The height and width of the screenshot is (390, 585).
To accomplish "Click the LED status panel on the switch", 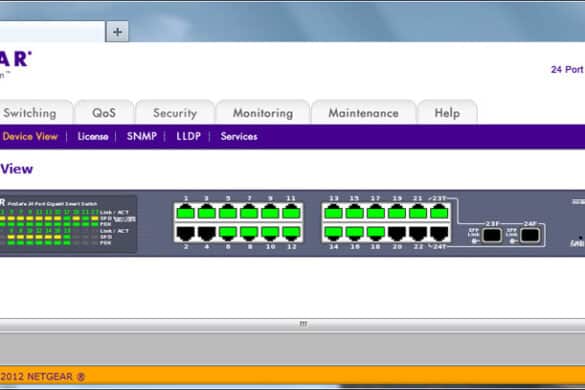I will (68, 224).
